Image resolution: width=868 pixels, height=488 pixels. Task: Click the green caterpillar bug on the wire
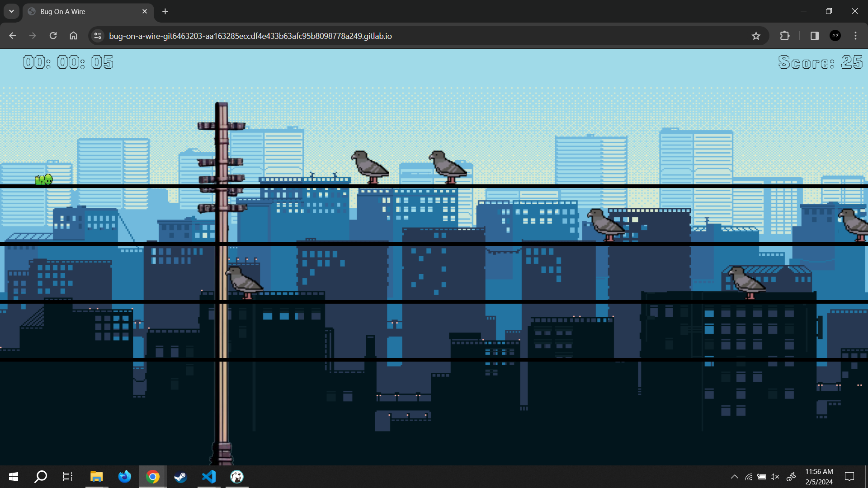coord(44,179)
